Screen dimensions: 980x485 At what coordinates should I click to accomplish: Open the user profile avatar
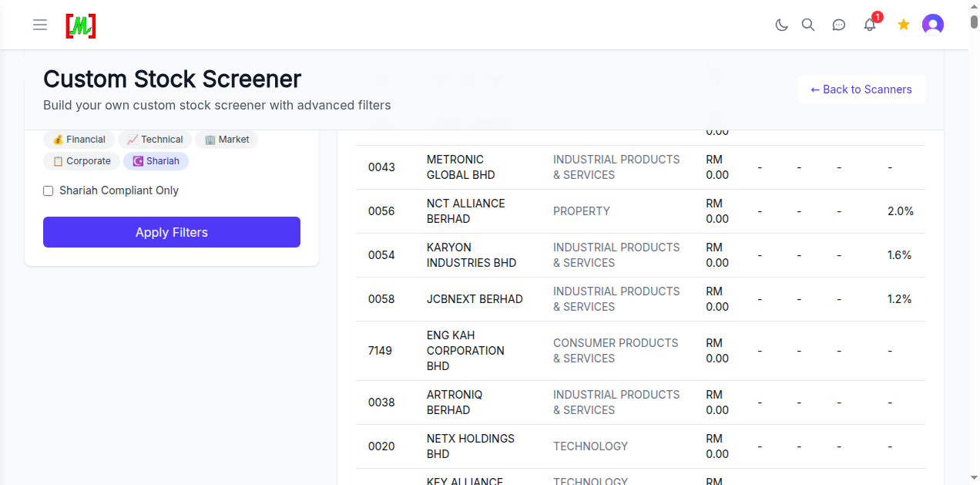pos(933,25)
